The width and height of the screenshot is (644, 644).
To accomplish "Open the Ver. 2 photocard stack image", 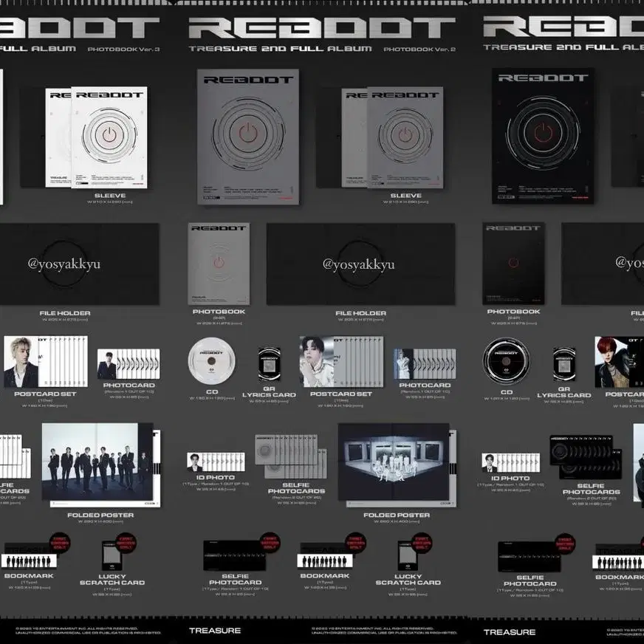I will (x=425, y=364).
